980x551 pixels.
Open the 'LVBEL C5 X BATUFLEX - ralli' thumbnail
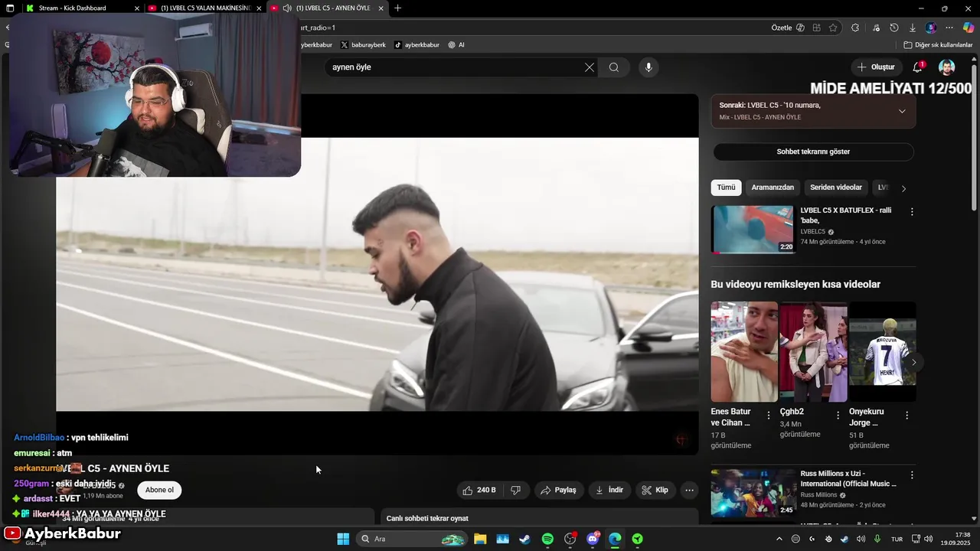(x=753, y=229)
